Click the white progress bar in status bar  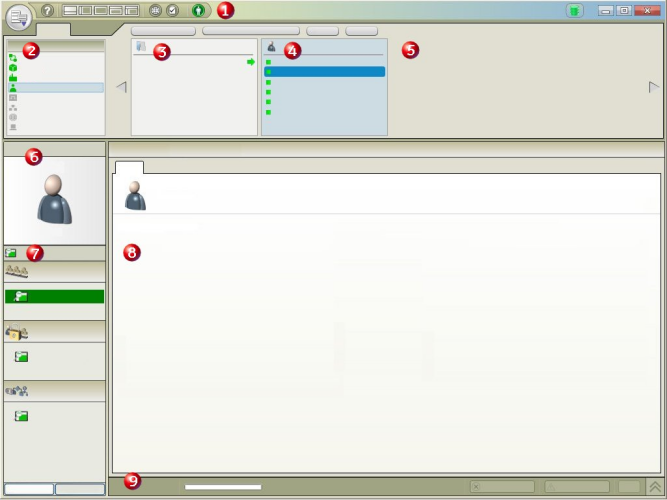[x=223, y=487]
